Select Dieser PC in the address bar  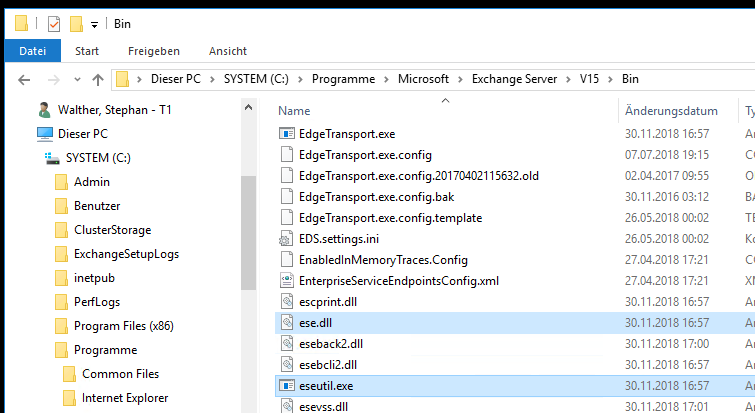[176, 79]
